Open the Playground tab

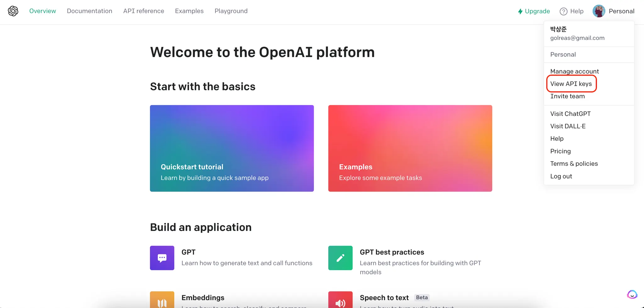(x=231, y=11)
